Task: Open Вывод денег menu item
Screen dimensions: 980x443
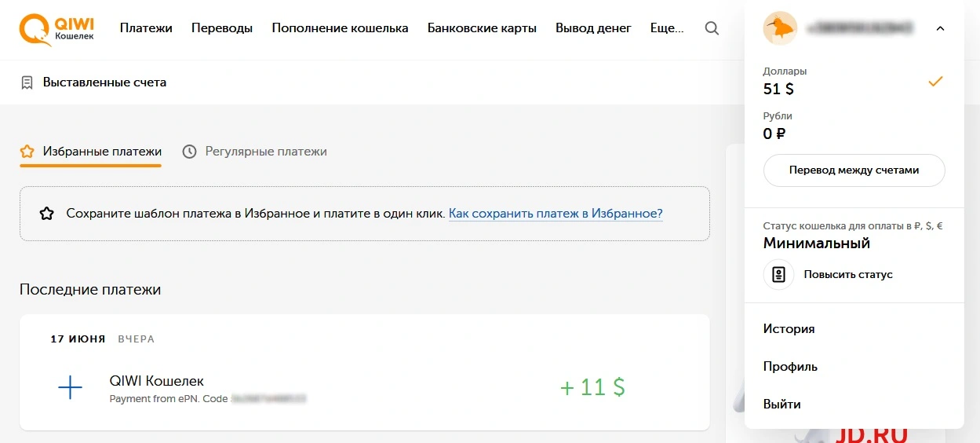Action: (x=593, y=28)
